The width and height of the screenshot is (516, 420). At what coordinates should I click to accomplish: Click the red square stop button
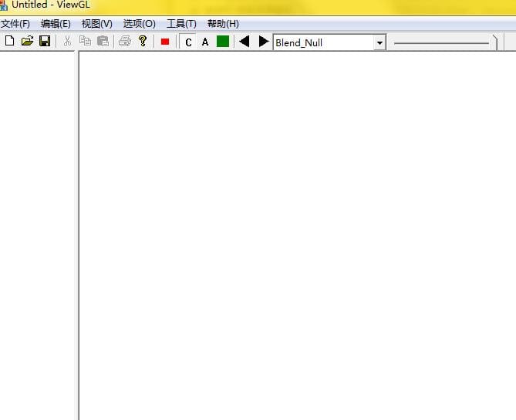pyautogui.click(x=165, y=42)
